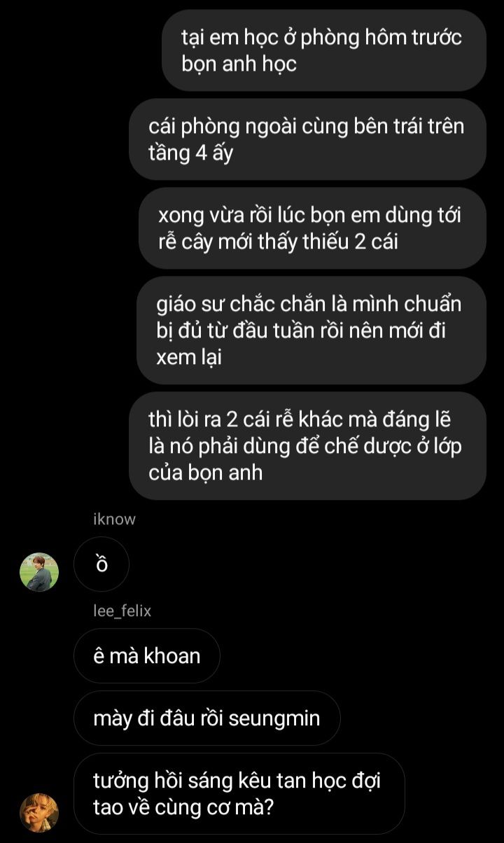This screenshot has height=843, width=504.
Task: Tap iknow's 'ồ' reply bubble
Action: (x=101, y=564)
